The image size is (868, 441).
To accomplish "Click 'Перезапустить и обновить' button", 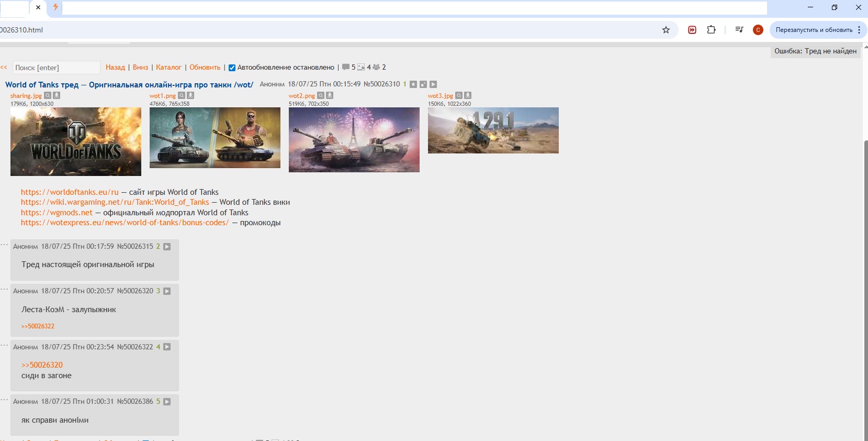I will (x=814, y=30).
